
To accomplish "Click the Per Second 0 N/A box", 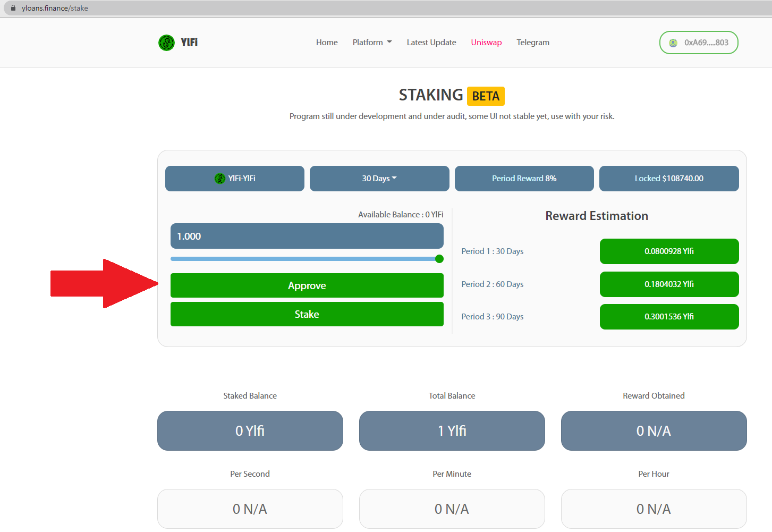I will pyautogui.click(x=250, y=509).
